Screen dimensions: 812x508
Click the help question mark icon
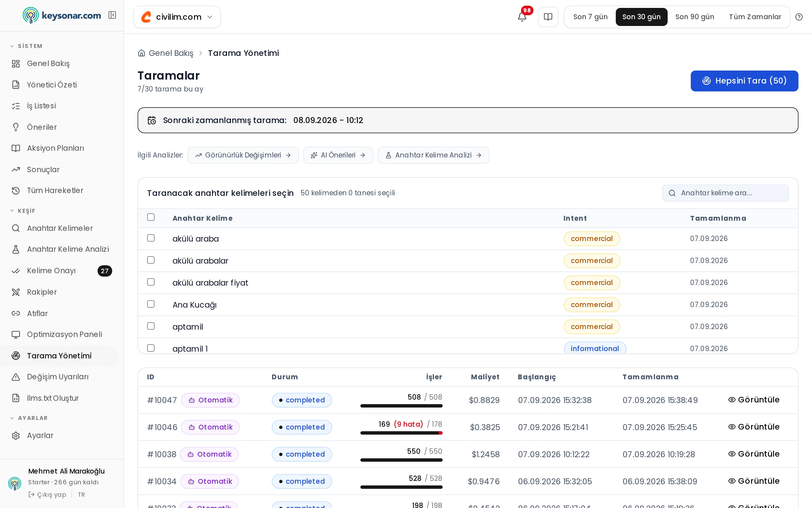(x=799, y=17)
